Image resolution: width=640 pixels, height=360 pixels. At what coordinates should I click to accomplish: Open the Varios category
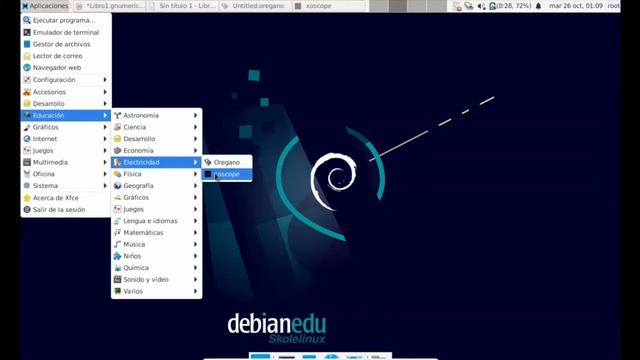point(156,291)
